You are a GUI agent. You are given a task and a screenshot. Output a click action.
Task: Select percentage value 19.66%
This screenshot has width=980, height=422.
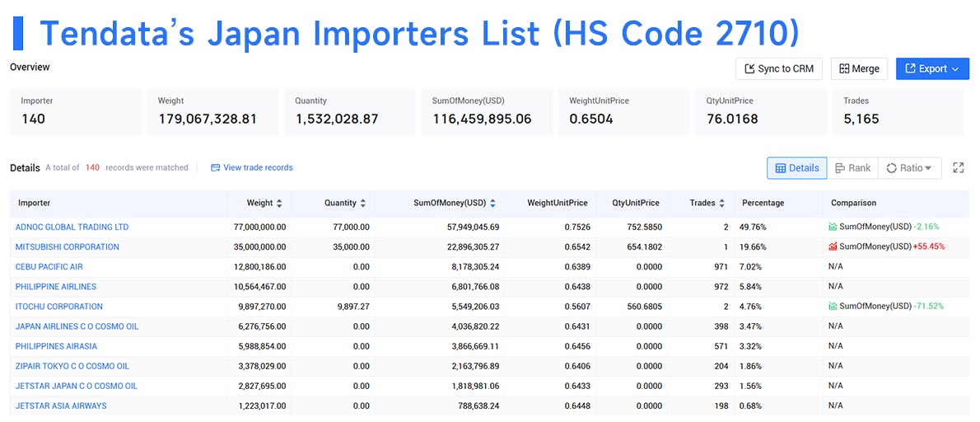pyautogui.click(x=754, y=247)
